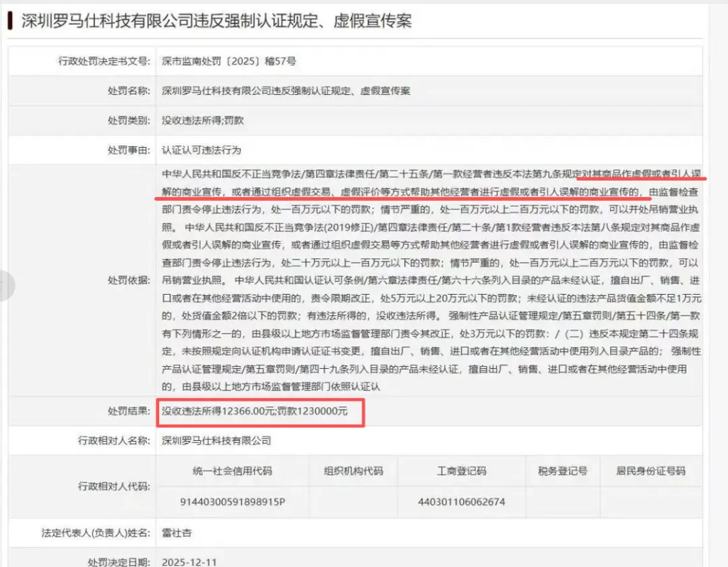Click the page title 深圳罗马仕科技有限公司违反强制认证规定、虚假宣传案
The height and width of the screenshot is (567, 728).
point(216,21)
